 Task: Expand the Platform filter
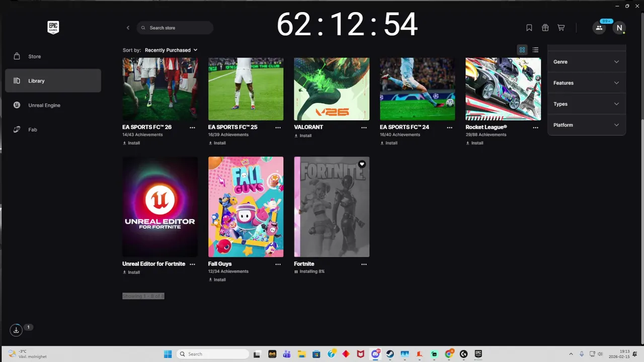[586, 125]
